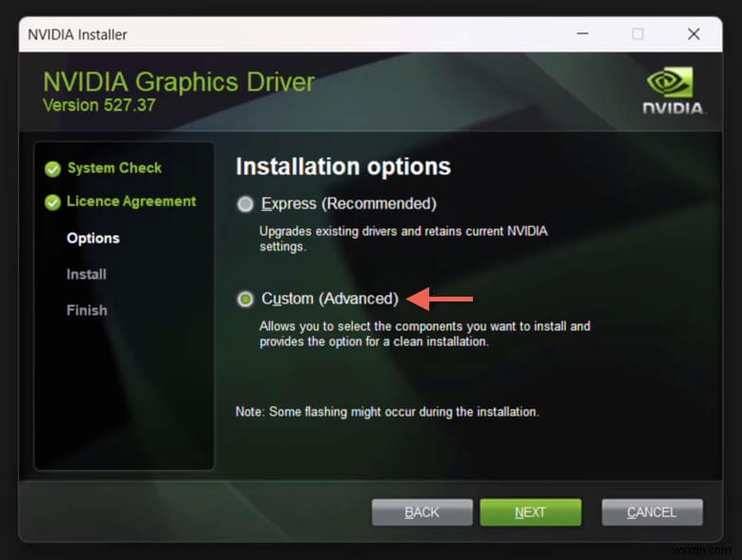Viewport: 742px width, 560px height.
Task: Click the 'NVIDIA Installer' title bar text
Action: (77, 34)
